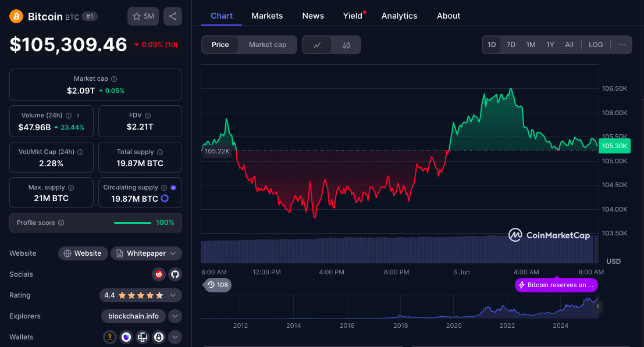The height and width of the screenshot is (347, 644).
Task: Click the $2.09T market cap value
Action: tap(81, 91)
